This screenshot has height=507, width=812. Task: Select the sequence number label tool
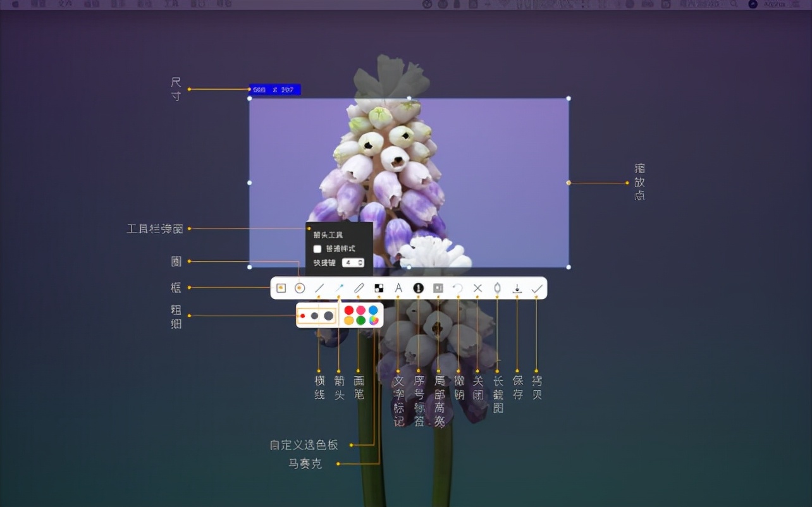click(x=419, y=288)
